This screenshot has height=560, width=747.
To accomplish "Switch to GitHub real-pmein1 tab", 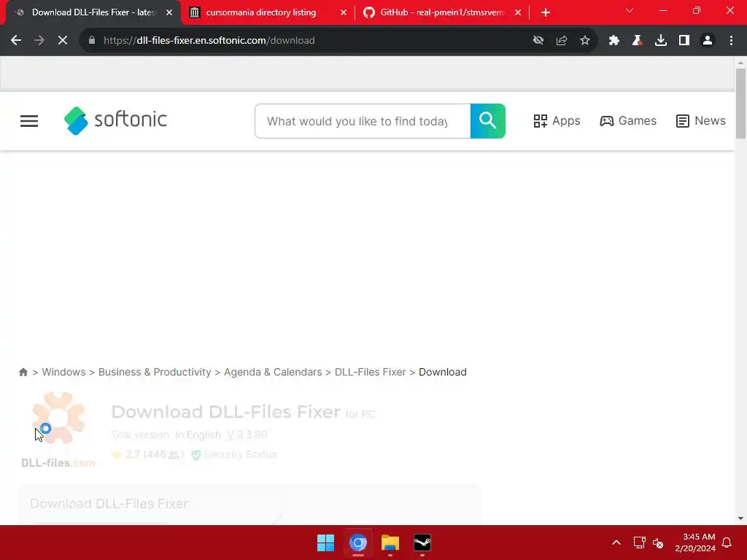I will 441,12.
